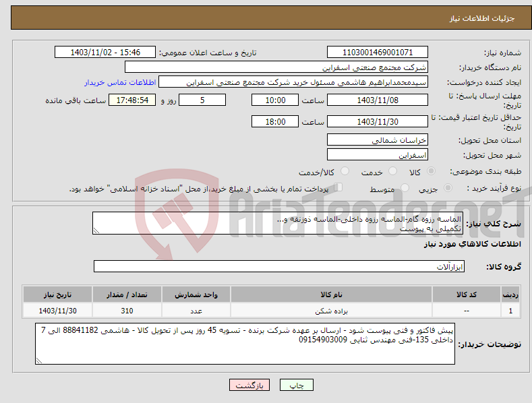Click the price validity date 1403/11/30 field
This screenshot has height=403, width=532.
[378, 121]
